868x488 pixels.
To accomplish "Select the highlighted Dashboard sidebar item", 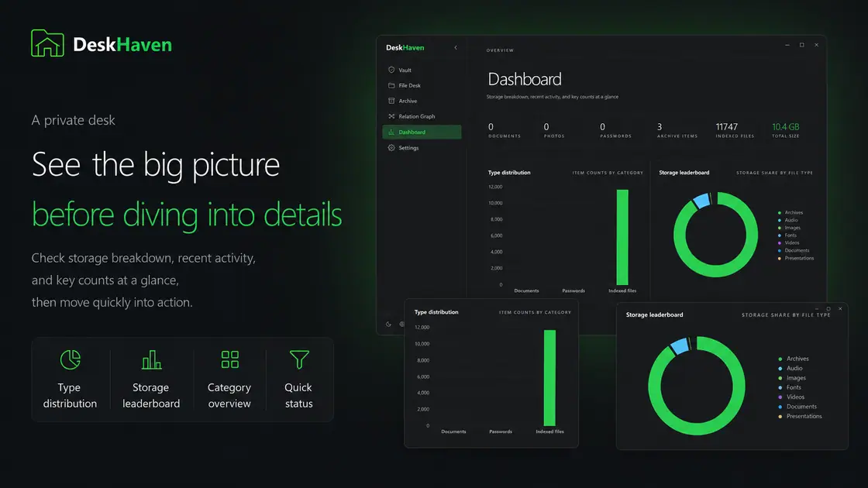I will [422, 132].
